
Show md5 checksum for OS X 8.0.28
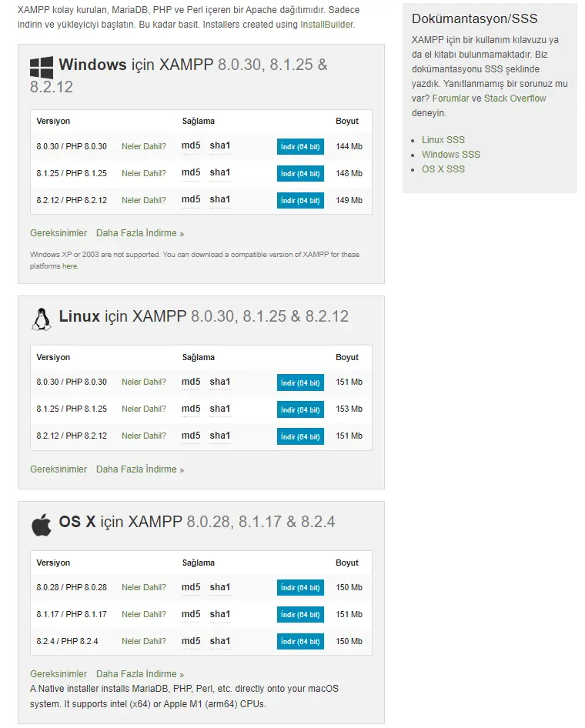[191, 587]
